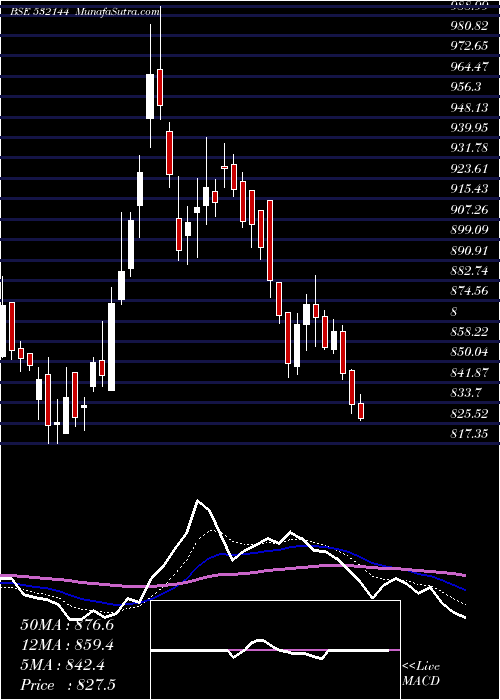This screenshot has width=500, height=700.
Task: Click the <<Live MACD label
Action: pyautogui.click(x=421, y=674)
